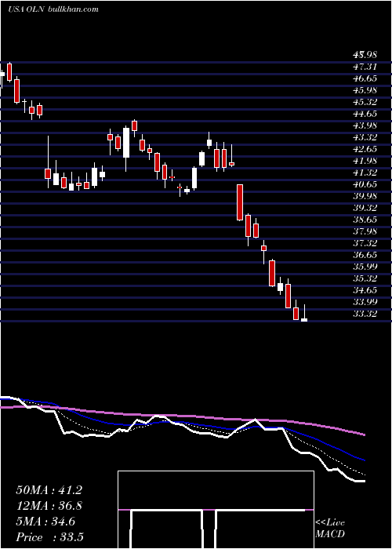Click the 35.99 price axis label
Viewport: 392px width, 549px height.
coord(365,267)
